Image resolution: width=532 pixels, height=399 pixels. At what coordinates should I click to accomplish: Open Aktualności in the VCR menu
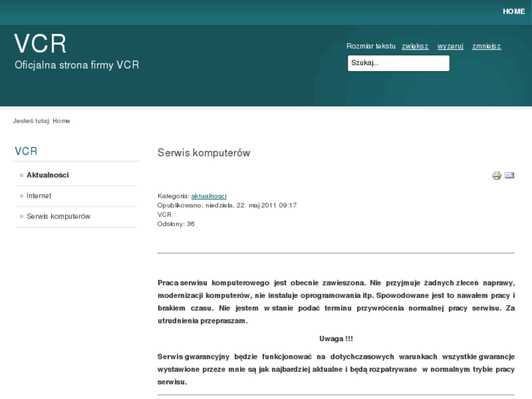coord(48,175)
